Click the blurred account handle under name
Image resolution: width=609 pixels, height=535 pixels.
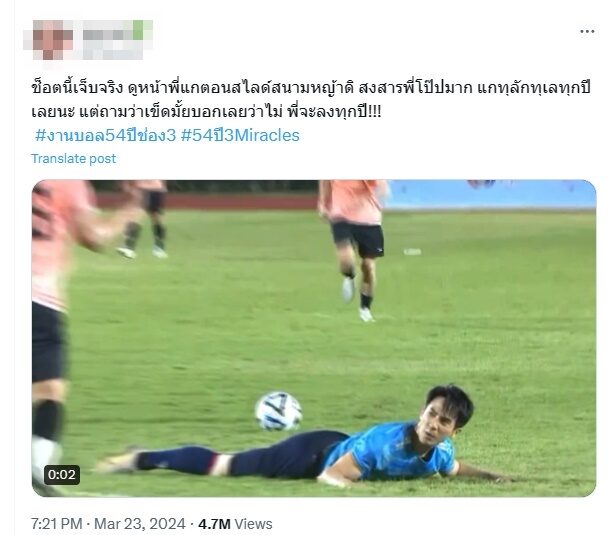113,52
